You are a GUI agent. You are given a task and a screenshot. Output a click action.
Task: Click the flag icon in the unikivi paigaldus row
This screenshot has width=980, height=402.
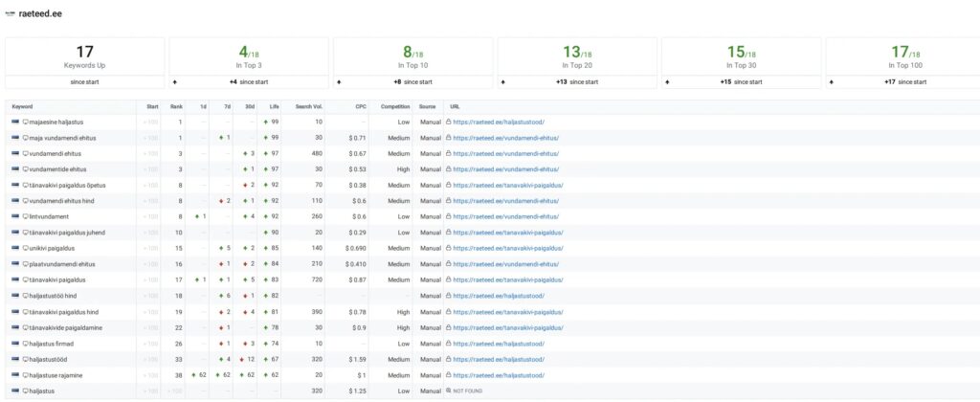[x=14, y=248]
